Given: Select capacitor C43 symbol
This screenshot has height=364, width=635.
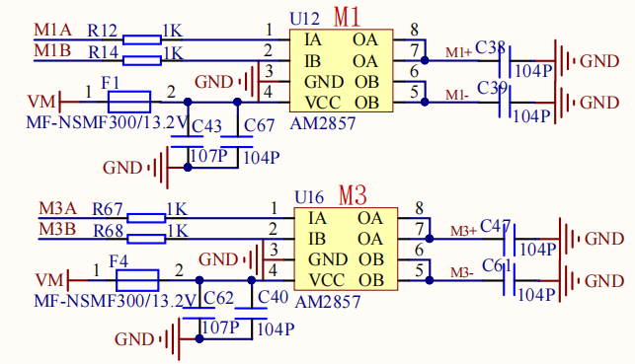Looking at the screenshot, I should point(187,142).
